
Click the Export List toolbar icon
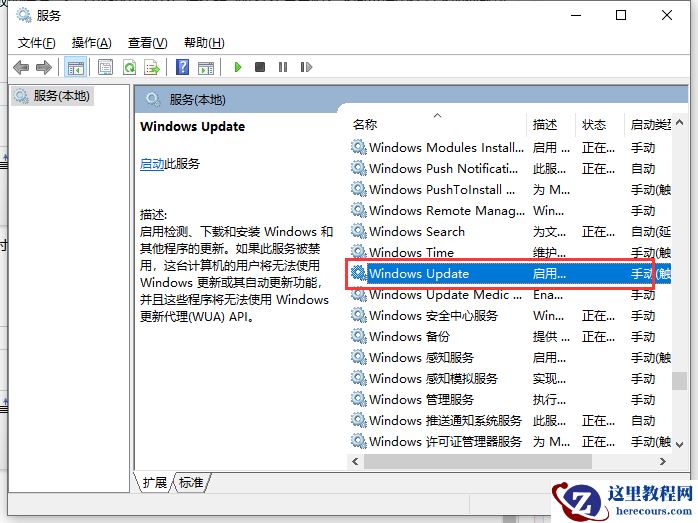tap(152, 67)
